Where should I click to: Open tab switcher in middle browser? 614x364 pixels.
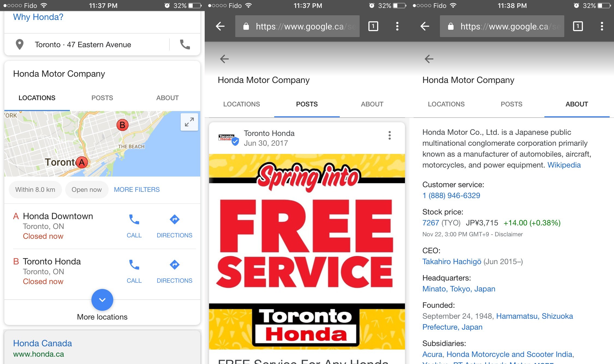click(x=373, y=26)
